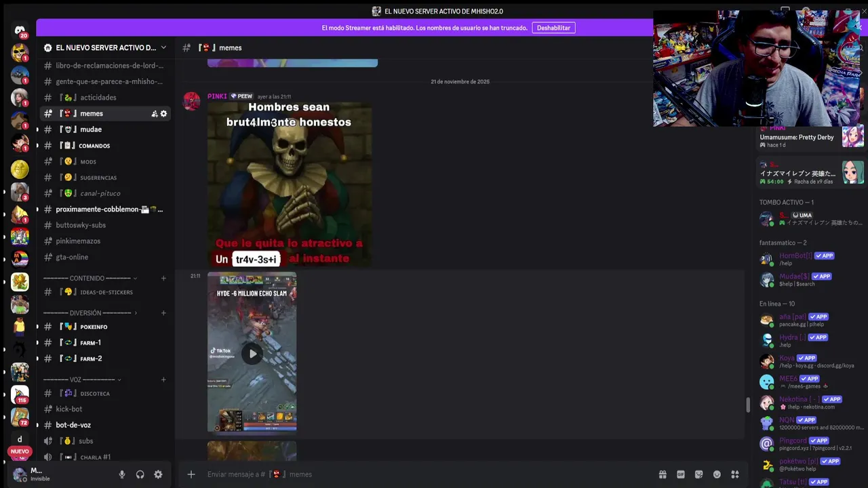The width and height of the screenshot is (868, 488).
Task: Open the canal-pituco channel
Action: 105,193
